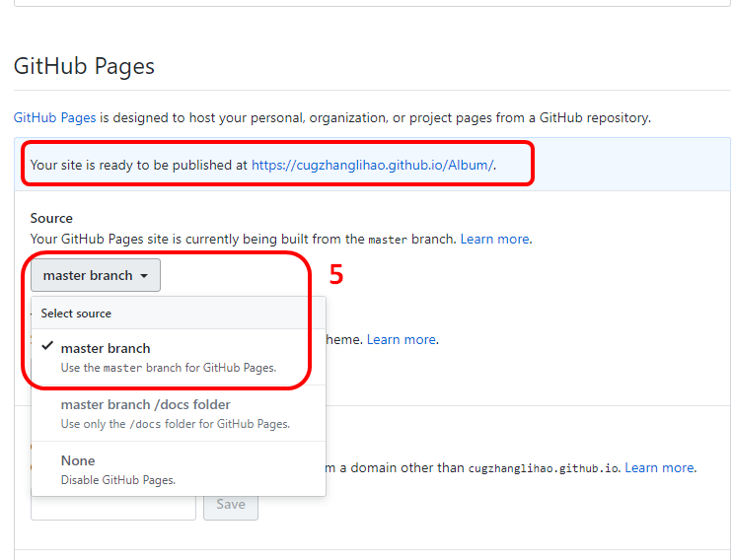Viewport: 732px width, 560px height.
Task: Click Learn more link after cugzhanglihao.github.io
Action: coord(660,467)
